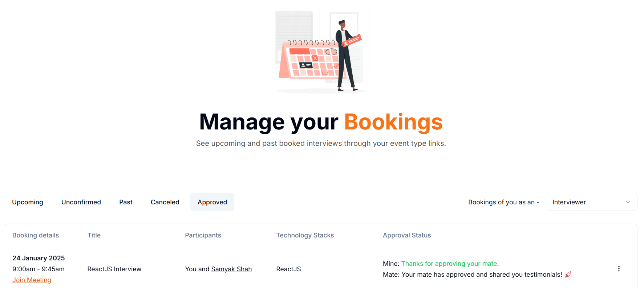This screenshot has height=288, width=644.
Task: Click 'Thanks for approving your mate.' status
Action: [450, 264]
